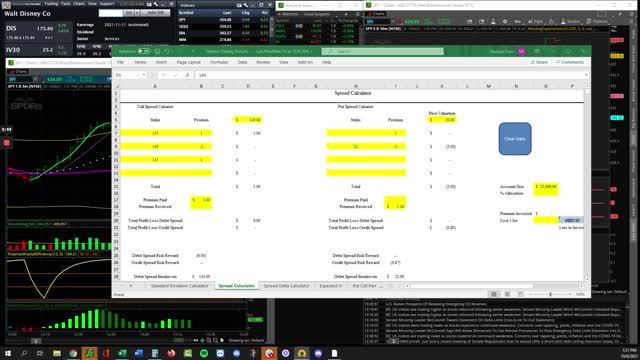Select the yellow Account Size cell
The width and height of the screenshot is (640, 360).
[546, 187]
